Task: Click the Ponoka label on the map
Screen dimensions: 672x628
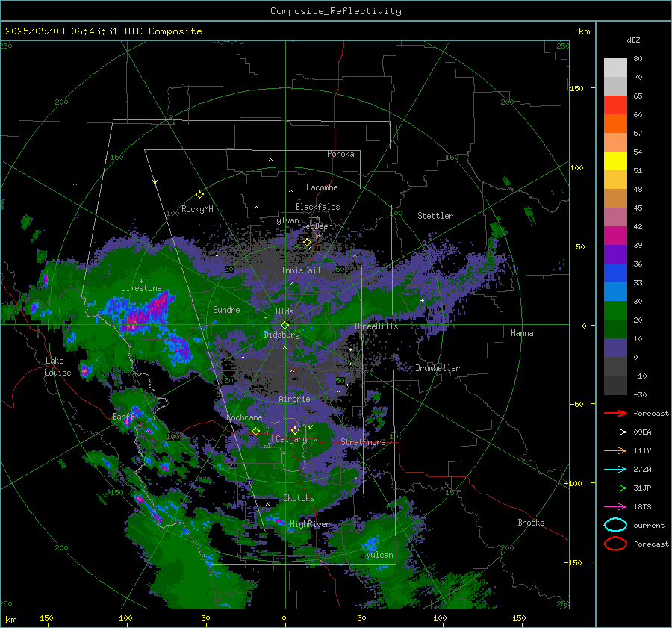Action: (x=340, y=154)
